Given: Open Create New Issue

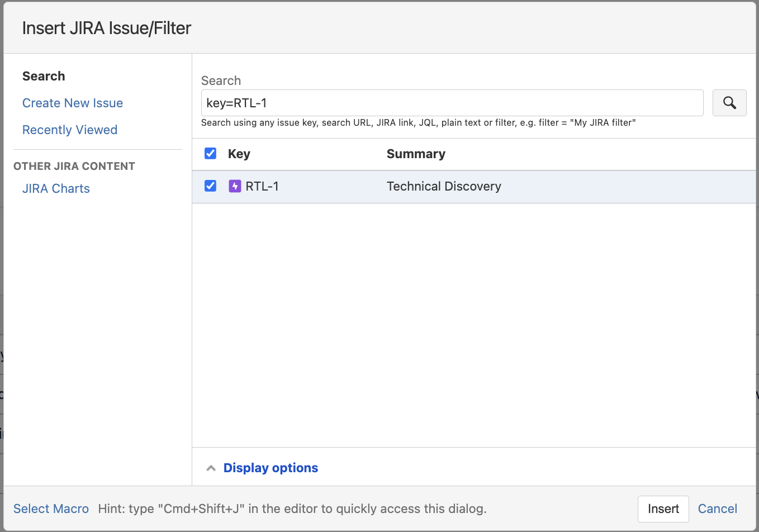Looking at the screenshot, I should coord(72,103).
